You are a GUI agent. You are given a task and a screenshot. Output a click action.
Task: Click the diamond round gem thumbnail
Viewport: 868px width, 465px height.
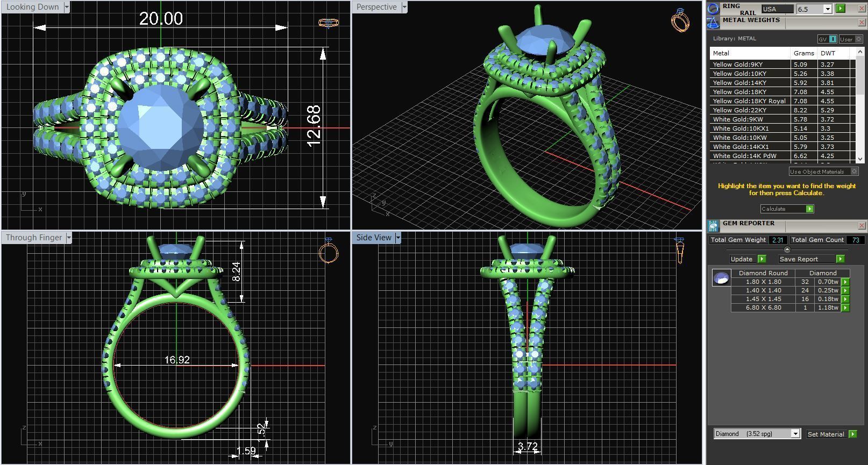click(x=721, y=278)
